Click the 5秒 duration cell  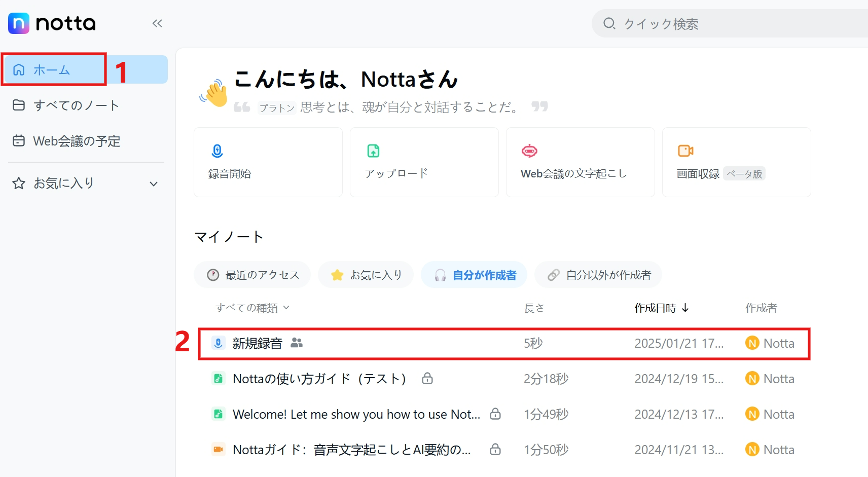[533, 343]
